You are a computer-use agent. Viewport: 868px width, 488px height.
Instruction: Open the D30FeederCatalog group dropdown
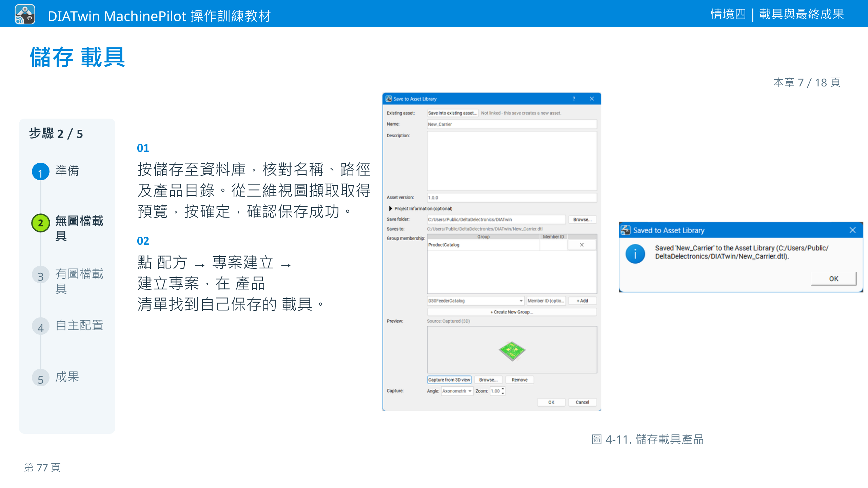click(x=476, y=301)
